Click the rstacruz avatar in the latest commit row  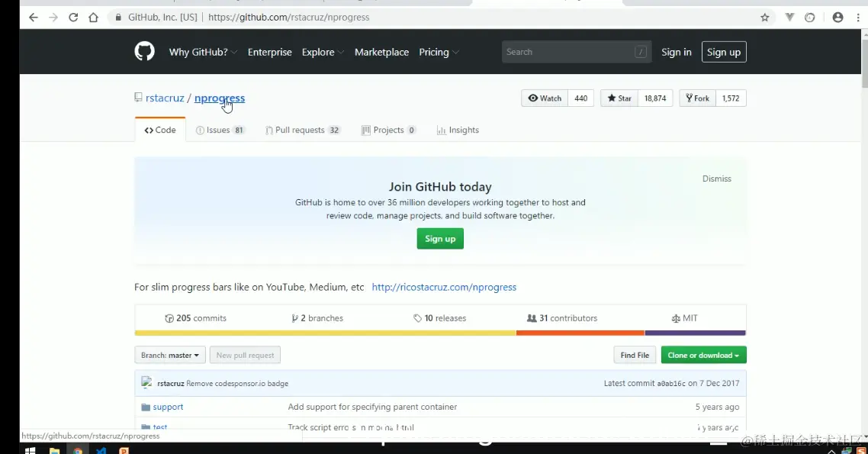pos(146,382)
